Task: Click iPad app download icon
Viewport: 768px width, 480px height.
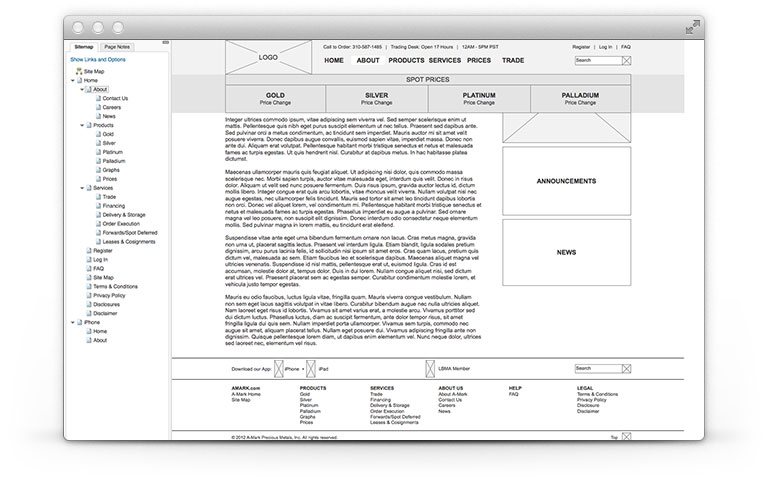Action: coord(311,369)
